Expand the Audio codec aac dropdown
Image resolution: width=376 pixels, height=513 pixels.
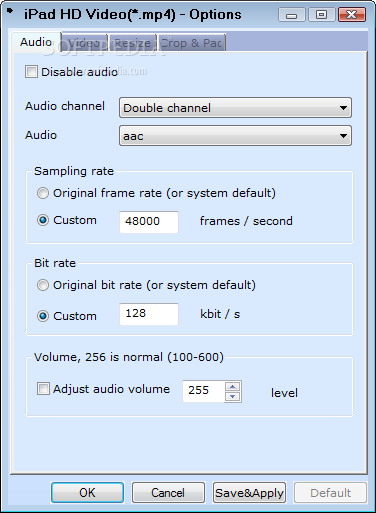pyautogui.click(x=235, y=136)
